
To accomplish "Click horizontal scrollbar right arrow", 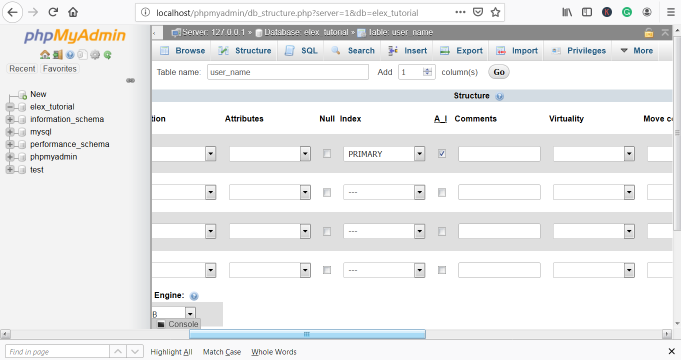I will pyautogui.click(x=667, y=334).
